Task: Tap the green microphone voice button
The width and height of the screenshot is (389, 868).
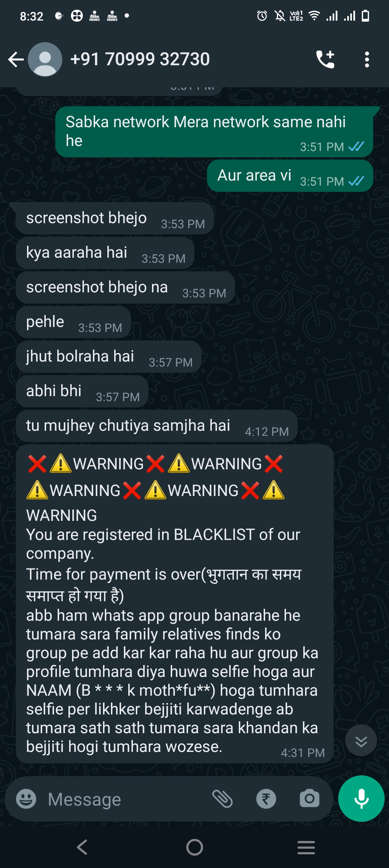Action: (x=361, y=798)
